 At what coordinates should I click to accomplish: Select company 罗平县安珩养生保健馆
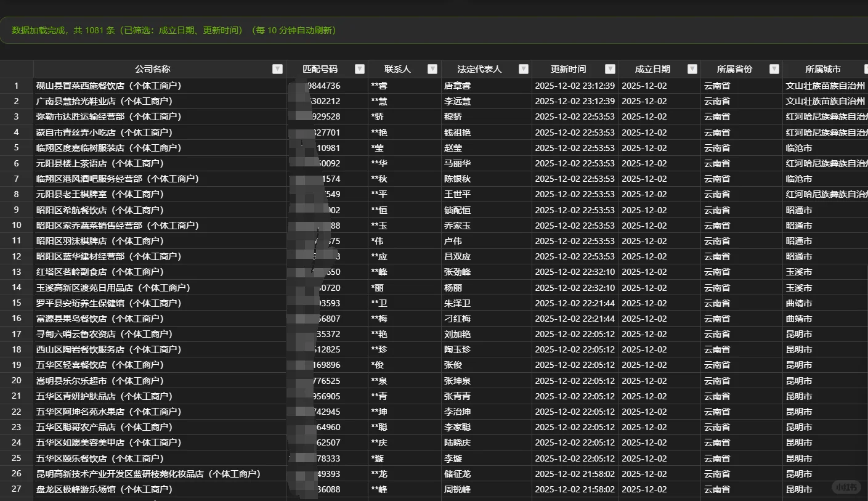[x=109, y=303]
